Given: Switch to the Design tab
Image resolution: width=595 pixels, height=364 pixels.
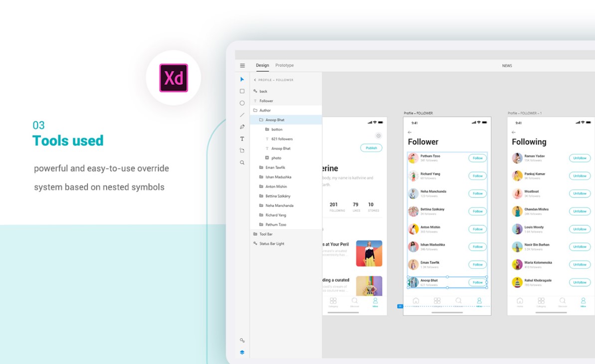Looking at the screenshot, I should [x=262, y=65].
